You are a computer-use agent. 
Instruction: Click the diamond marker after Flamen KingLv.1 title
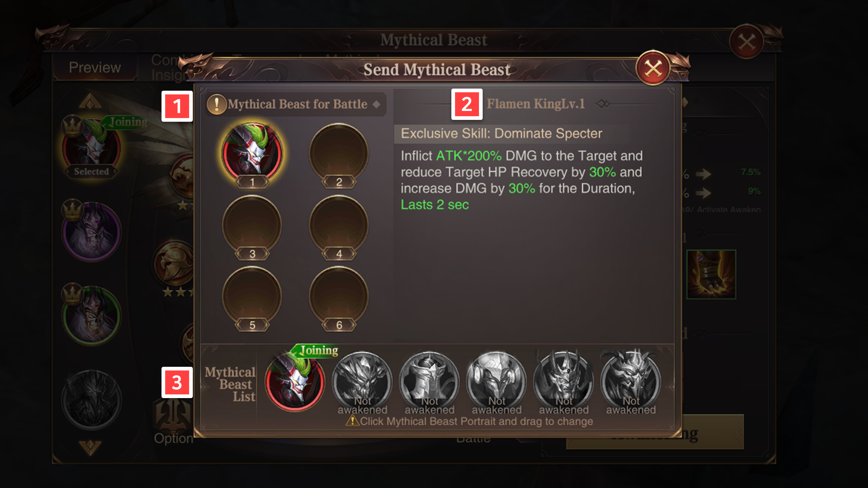(x=603, y=104)
